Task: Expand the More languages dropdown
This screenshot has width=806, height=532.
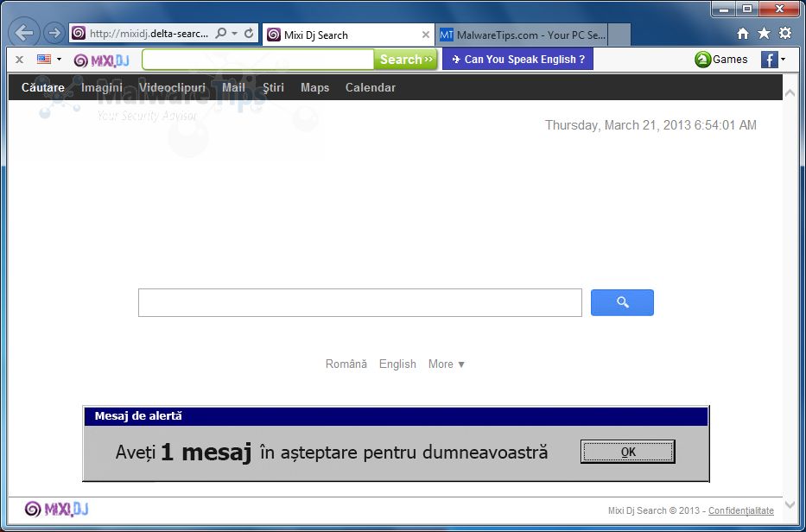Action: point(446,364)
